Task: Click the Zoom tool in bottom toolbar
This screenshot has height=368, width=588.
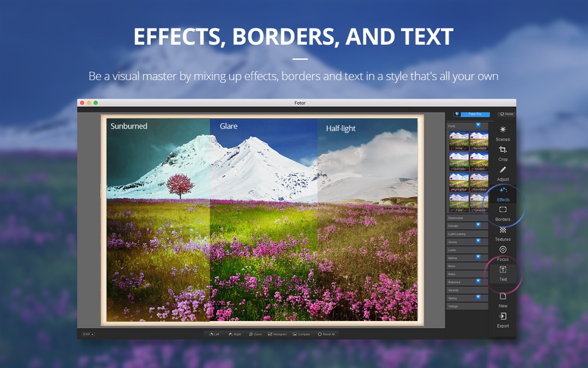Action: coord(255,334)
